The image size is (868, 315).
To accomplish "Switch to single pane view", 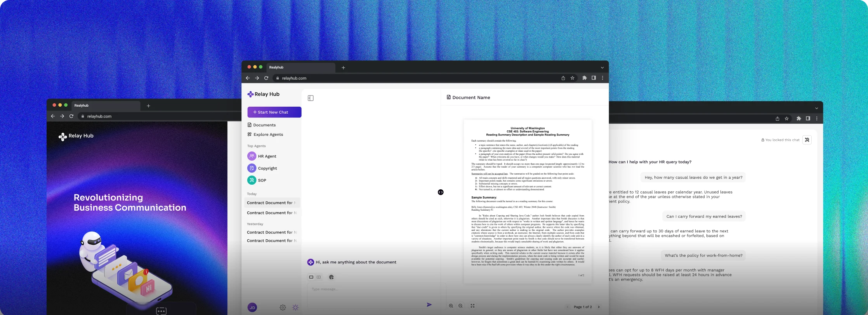I will (x=311, y=277).
